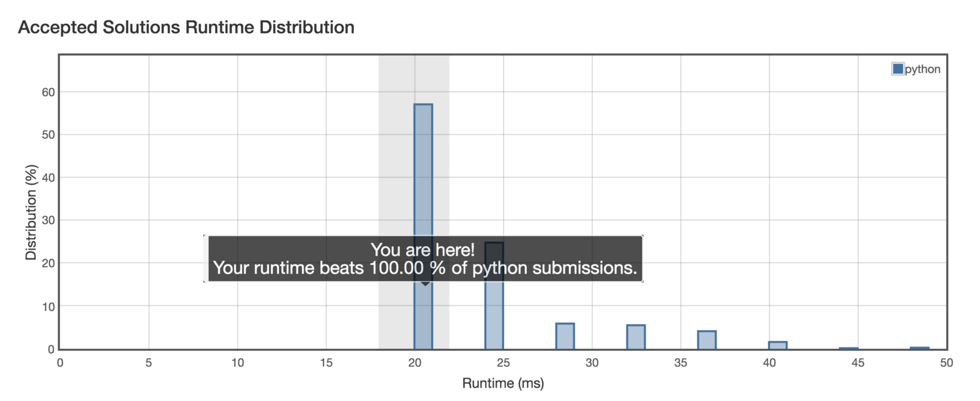Click the 10 tick label on the x-axis
Screen dimensions: 980x401
click(x=238, y=362)
